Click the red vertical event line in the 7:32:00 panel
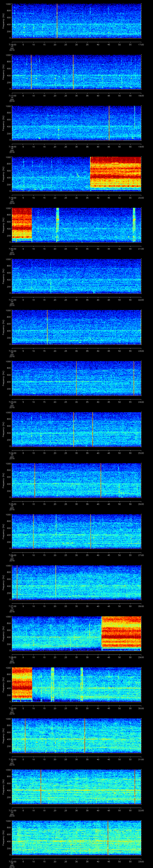This screenshot has height=868, width=153. [x=108, y=838]
